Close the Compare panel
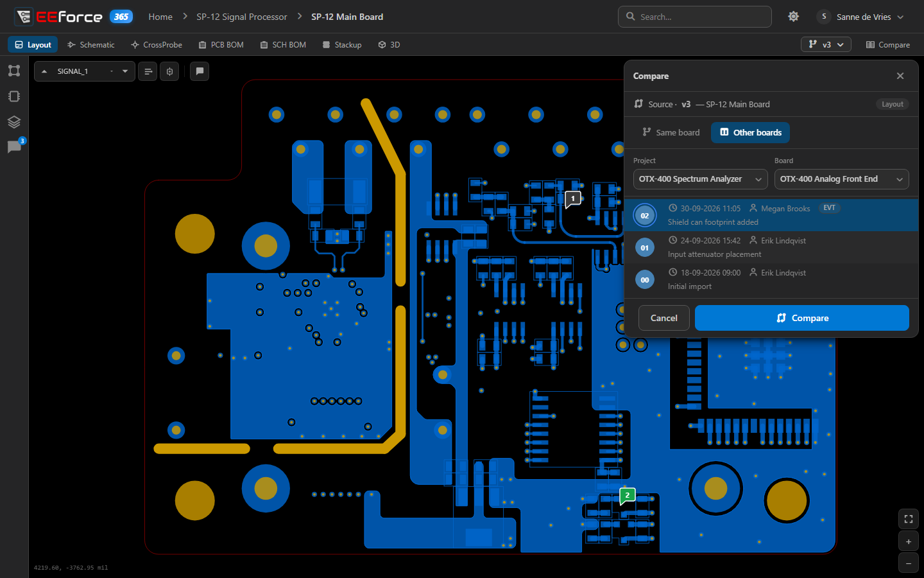 [900, 76]
